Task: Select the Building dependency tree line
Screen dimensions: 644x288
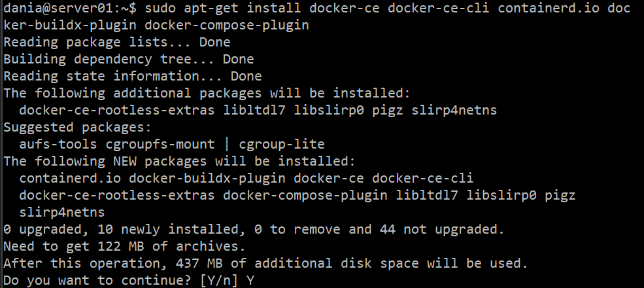Action: 128,60
